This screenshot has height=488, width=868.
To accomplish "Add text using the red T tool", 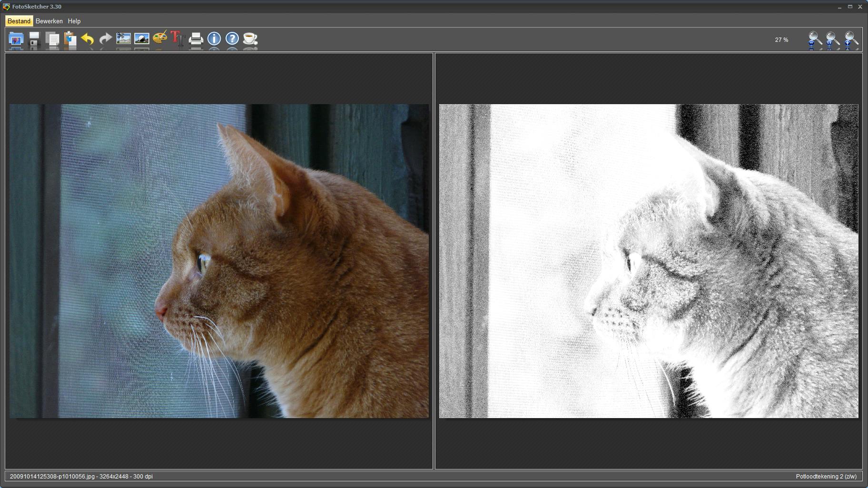I will click(x=178, y=39).
